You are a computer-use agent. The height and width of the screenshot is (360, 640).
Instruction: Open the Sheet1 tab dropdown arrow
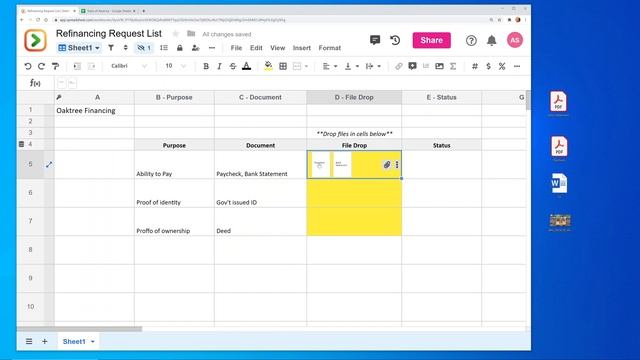tap(93, 342)
